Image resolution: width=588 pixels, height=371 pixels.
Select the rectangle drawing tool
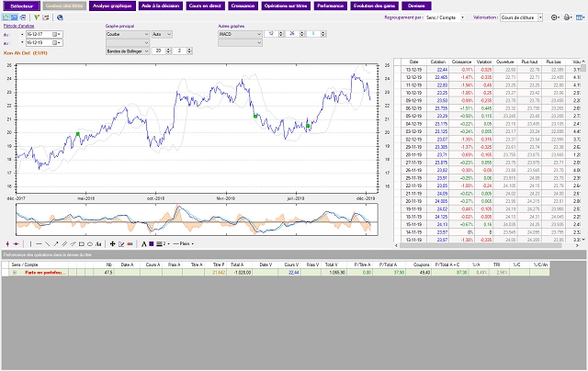point(82,243)
